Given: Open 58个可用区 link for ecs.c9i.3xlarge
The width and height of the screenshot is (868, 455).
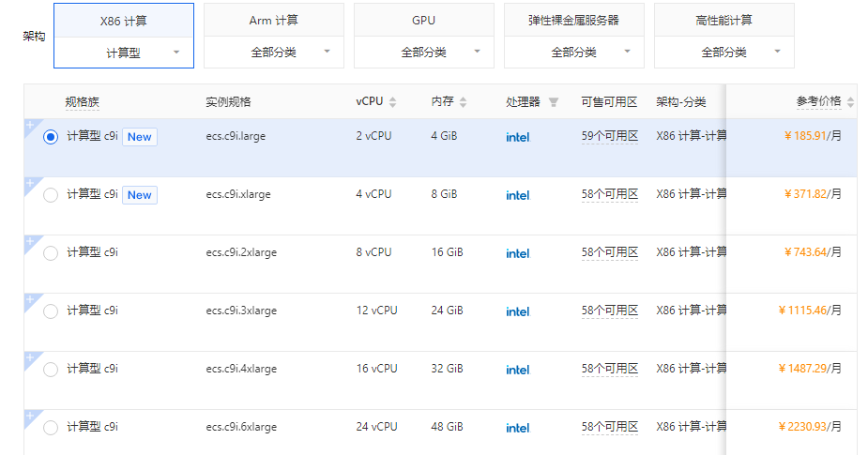Looking at the screenshot, I should click(609, 311).
